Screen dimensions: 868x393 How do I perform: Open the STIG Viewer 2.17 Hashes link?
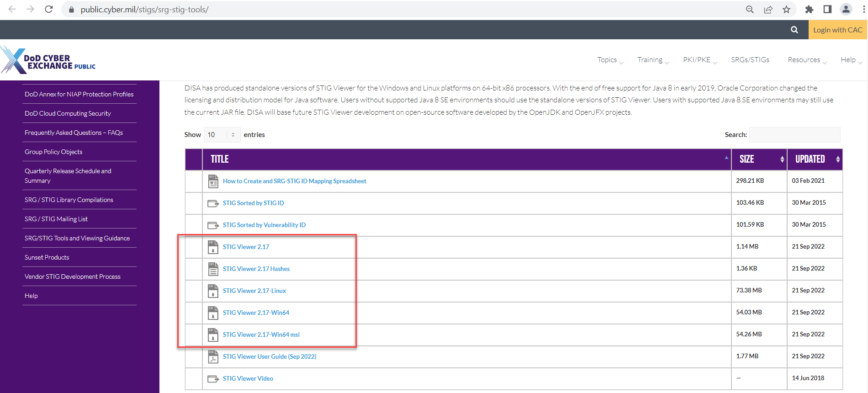pyautogui.click(x=256, y=269)
